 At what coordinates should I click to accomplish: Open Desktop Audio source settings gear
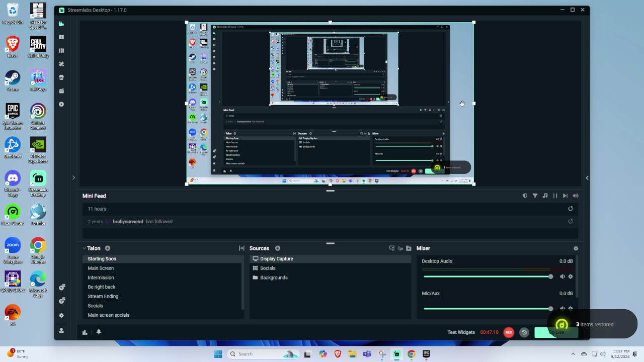point(571,277)
